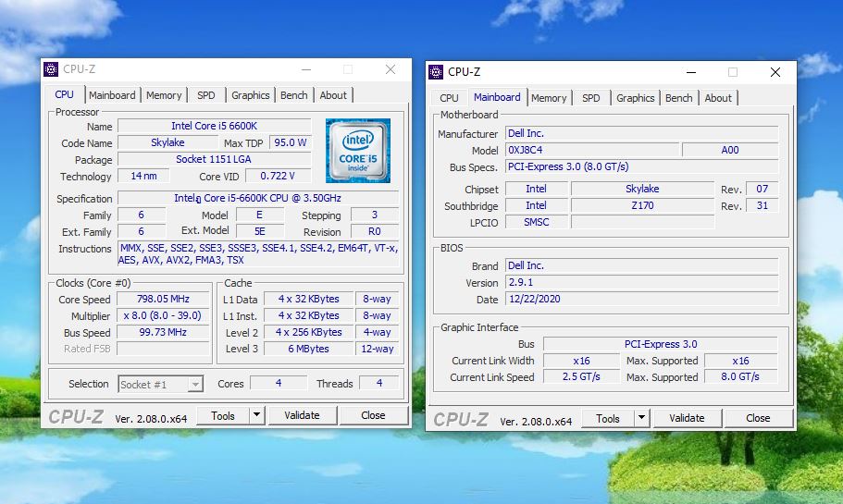Click Tools button in left window
Image resolution: width=843 pixels, height=504 pixels.
click(223, 415)
